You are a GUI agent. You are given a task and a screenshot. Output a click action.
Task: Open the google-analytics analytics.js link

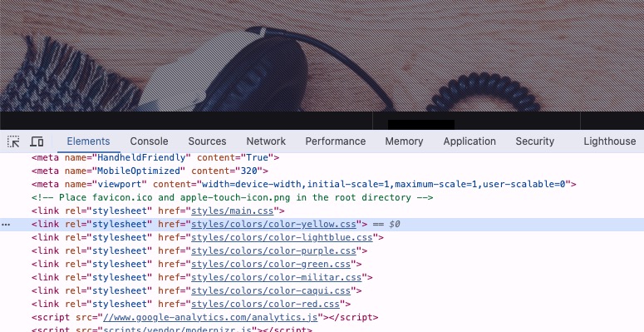[x=211, y=317]
